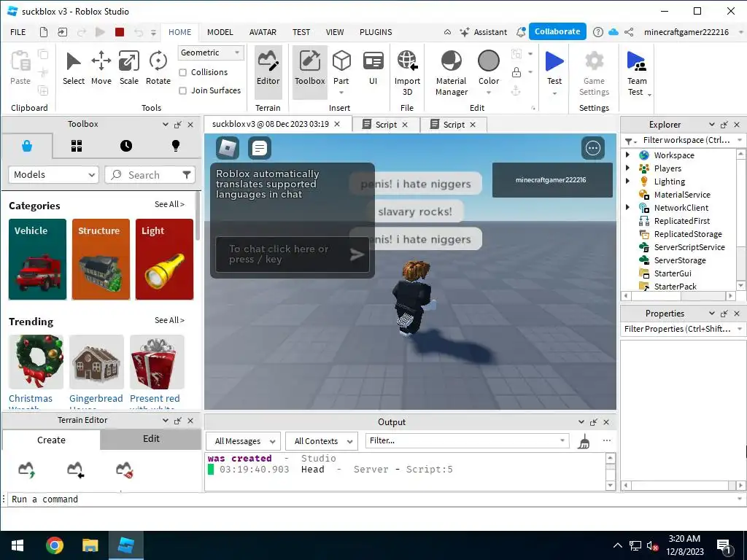Expand the Players tree node
Image resolution: width=747 pixels, height=560 pixels.
pos(628,168)
